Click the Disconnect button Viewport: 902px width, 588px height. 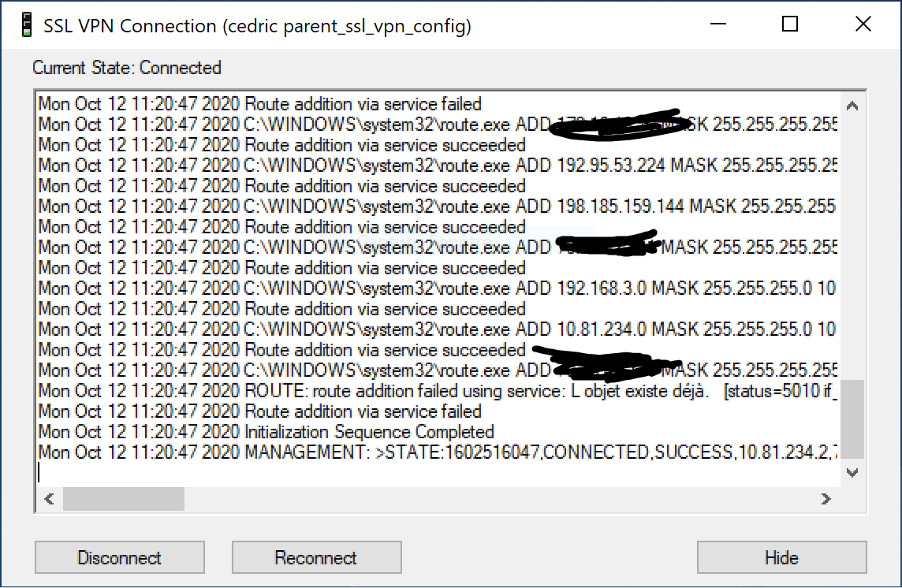click(x=120, y=557)
